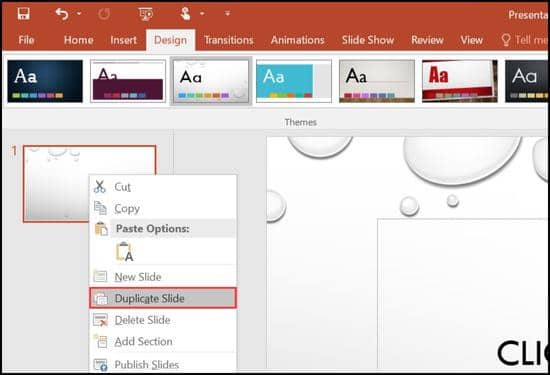
Task: Click the Save icon in Quick Access Toolbar
Action: pyautogui.click(x=24, y=14)
